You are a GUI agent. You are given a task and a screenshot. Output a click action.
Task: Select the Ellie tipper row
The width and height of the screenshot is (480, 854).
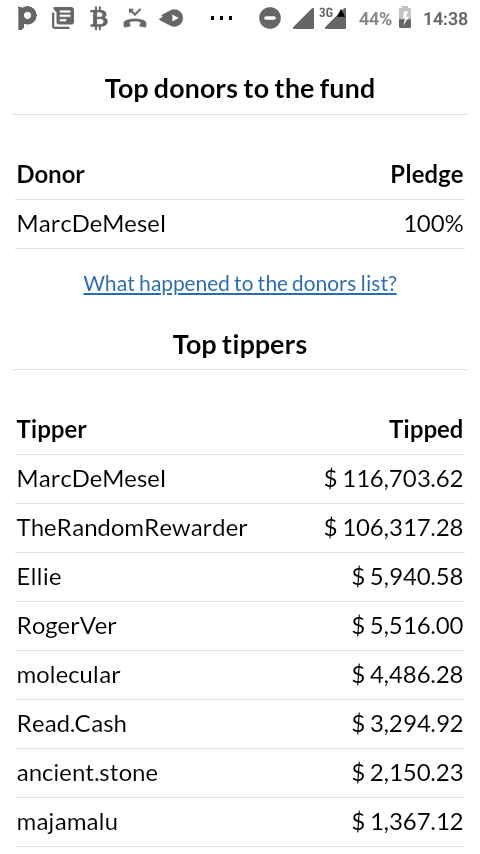click(x=240, y=577)
